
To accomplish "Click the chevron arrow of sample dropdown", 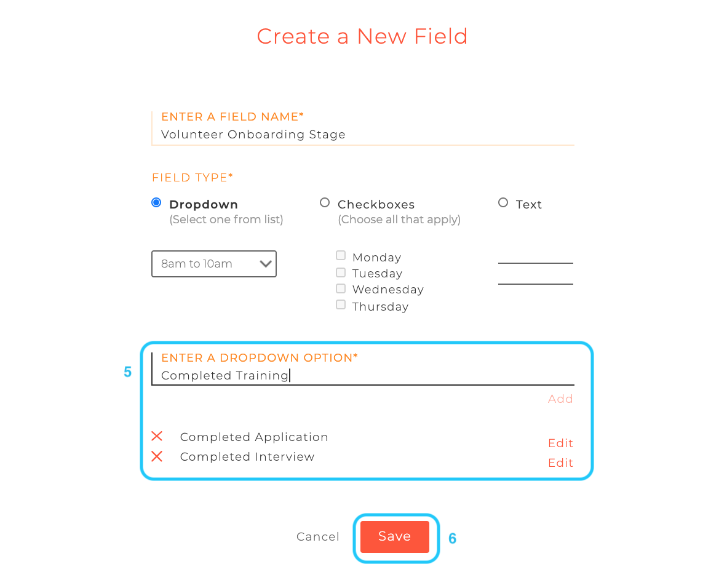I will coord(266,264).
